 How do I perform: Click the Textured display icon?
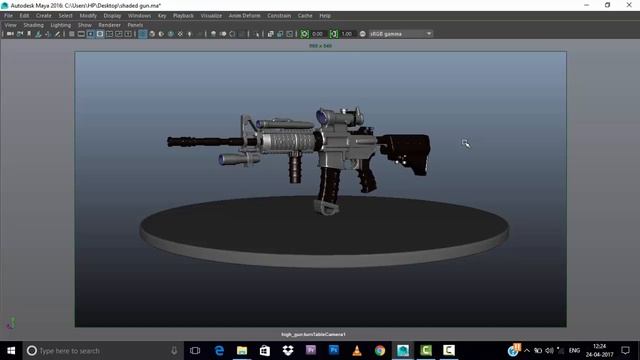pyautogui.click(x=180, y=34)
